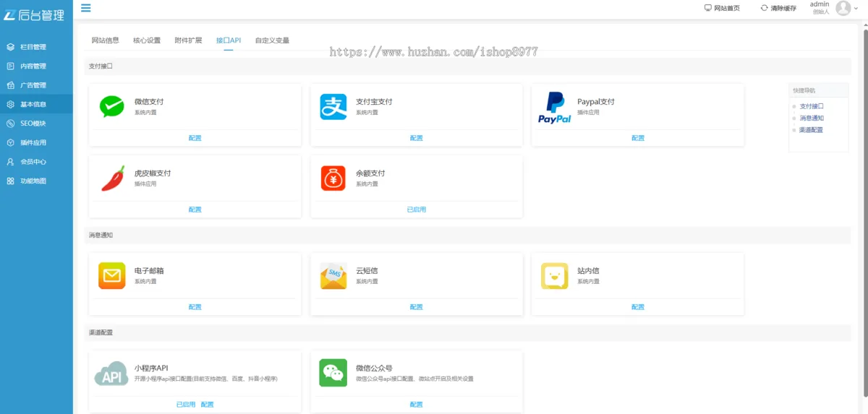Image resolution: width=868 pixels, height=414 pixels.
Task: Click the admin user avatar
Action: [x=843, y=8]
